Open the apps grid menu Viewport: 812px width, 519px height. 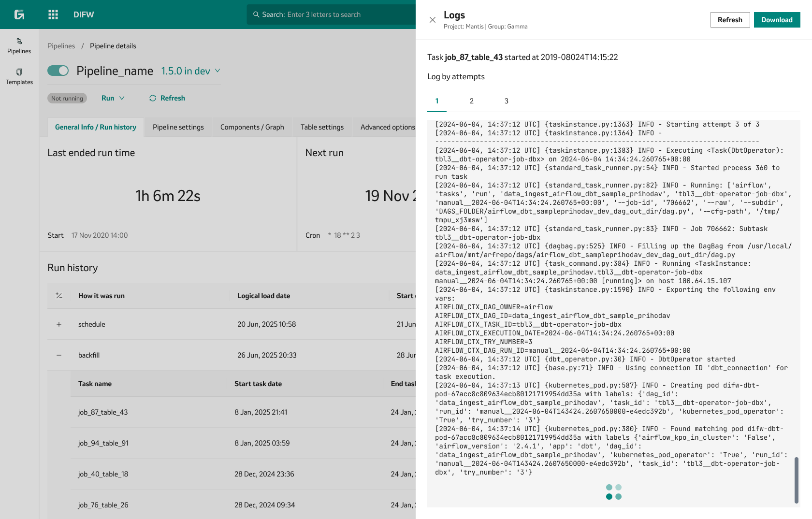pyautogui.click(x=53, y=14)
